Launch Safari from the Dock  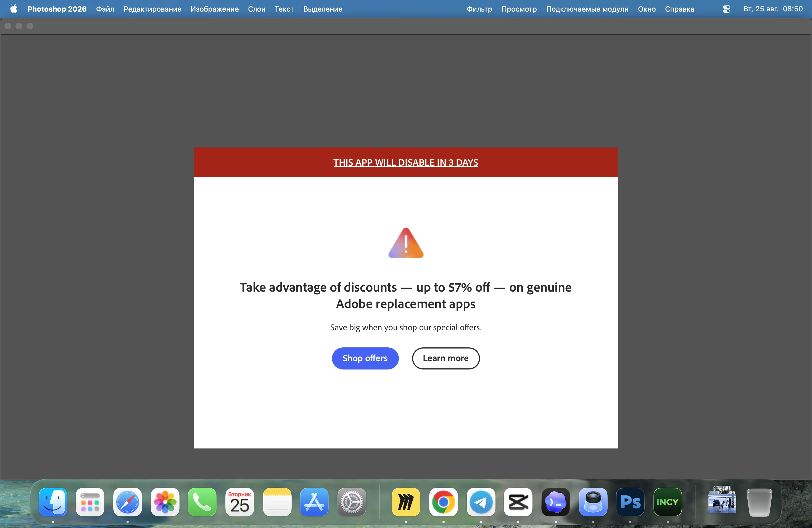[x=128, y=502]
